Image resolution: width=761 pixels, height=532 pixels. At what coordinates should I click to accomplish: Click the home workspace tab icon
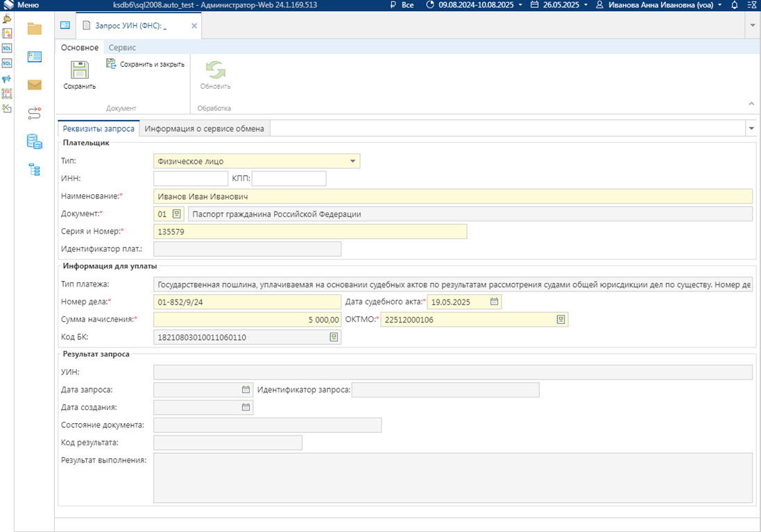65,25
